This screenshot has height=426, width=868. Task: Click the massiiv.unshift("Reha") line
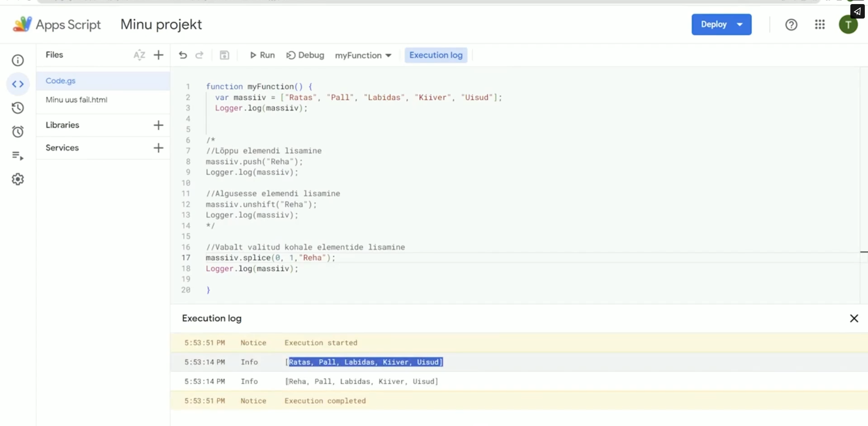click(x=261, y=205)
